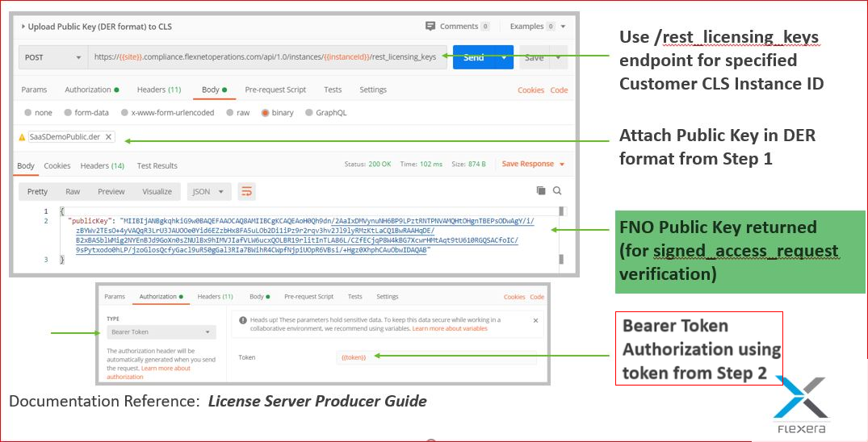This screenshot has height=442, width=868.
Task: Click the warning triangle beside the file name
Action: 22,137
